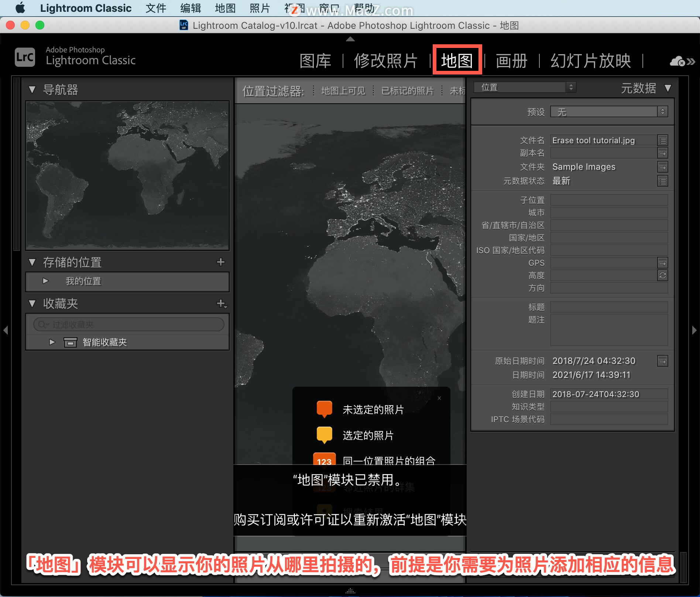Add a new saved location
This screenshot has width=700, height=597.
221,262
